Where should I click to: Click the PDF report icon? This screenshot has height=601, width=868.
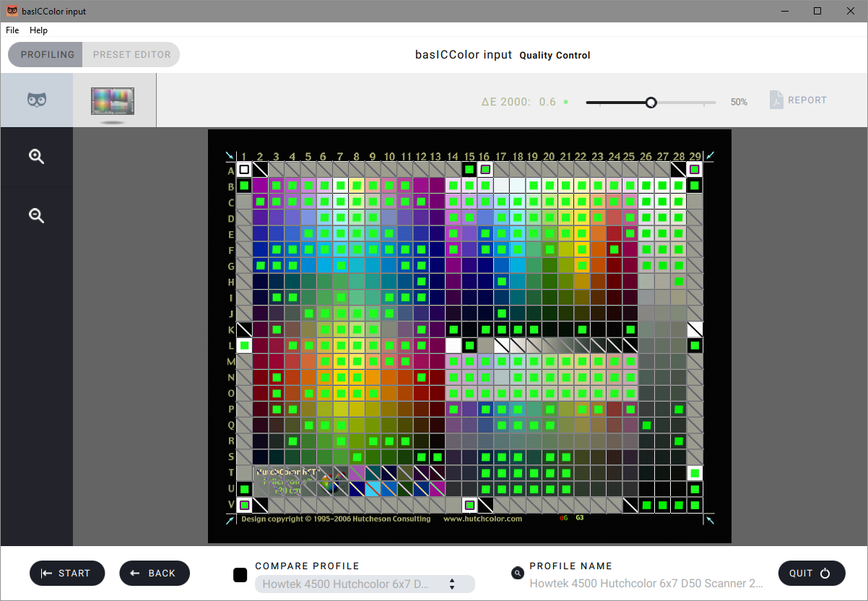[x=776, y=100]
